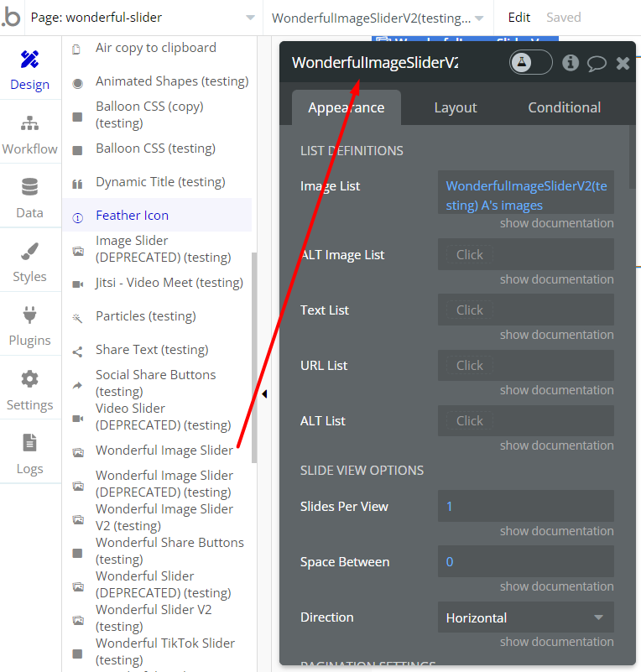Switch to the Conditional tab
This screenshot has height=672, width=641.
click(x=564, y=107)
